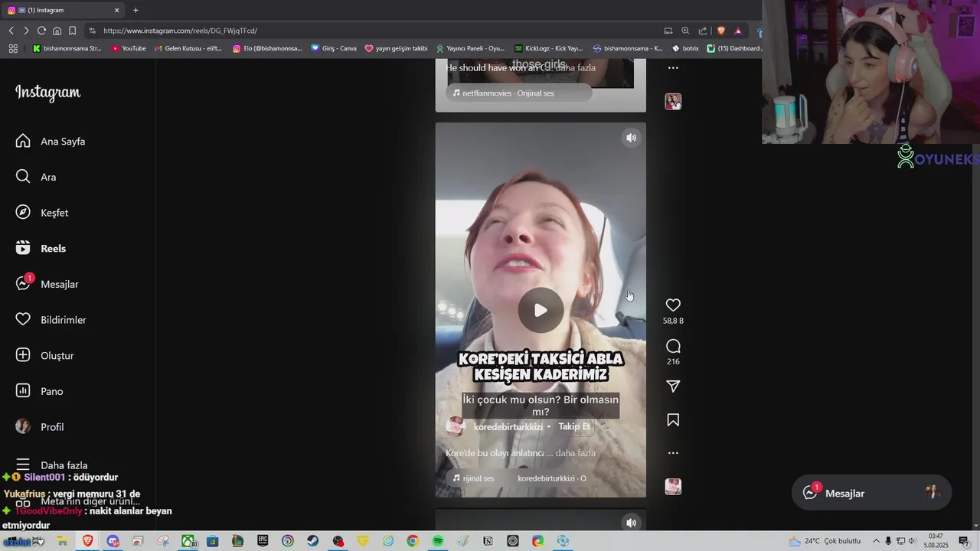Go back in the browser
Image resolution: width=980 pixels, height=551 pixels.
click(11, 31)
